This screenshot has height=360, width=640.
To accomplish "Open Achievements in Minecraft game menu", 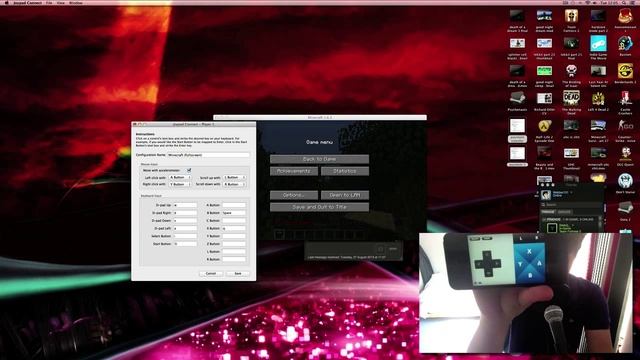I will point(294,171).
